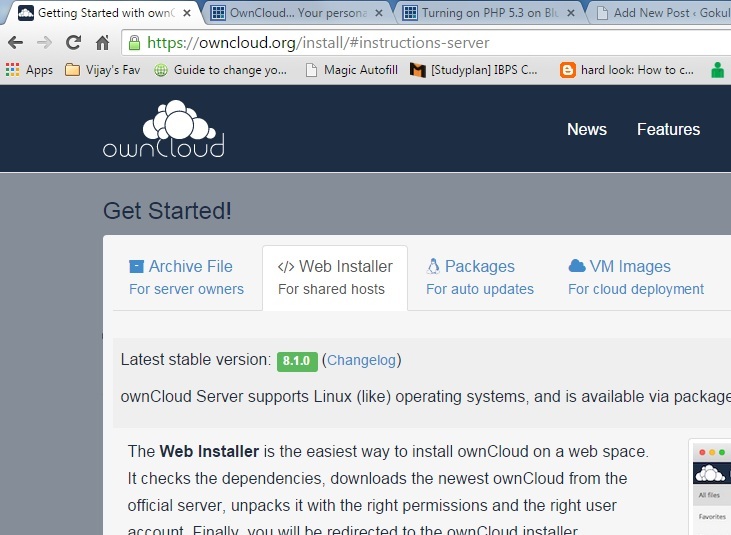
Task: Open Vijay's Fav bookmark folder
Action: (x=102, y=70)
